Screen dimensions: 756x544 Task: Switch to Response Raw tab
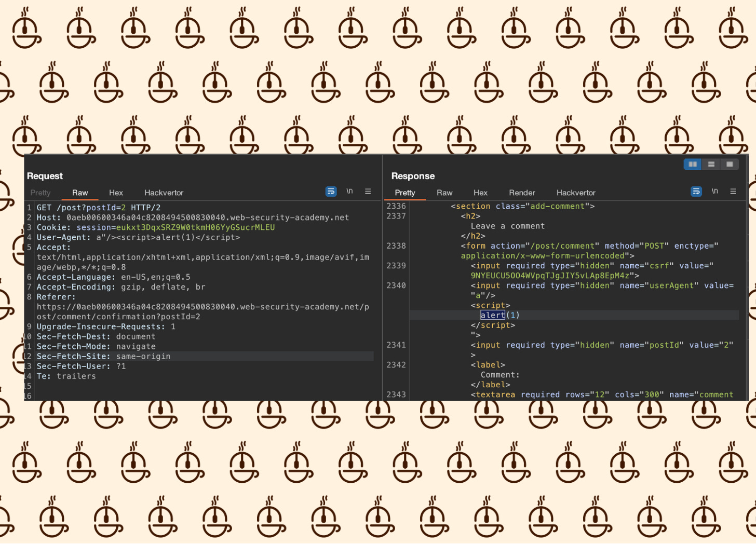[444, 193]
